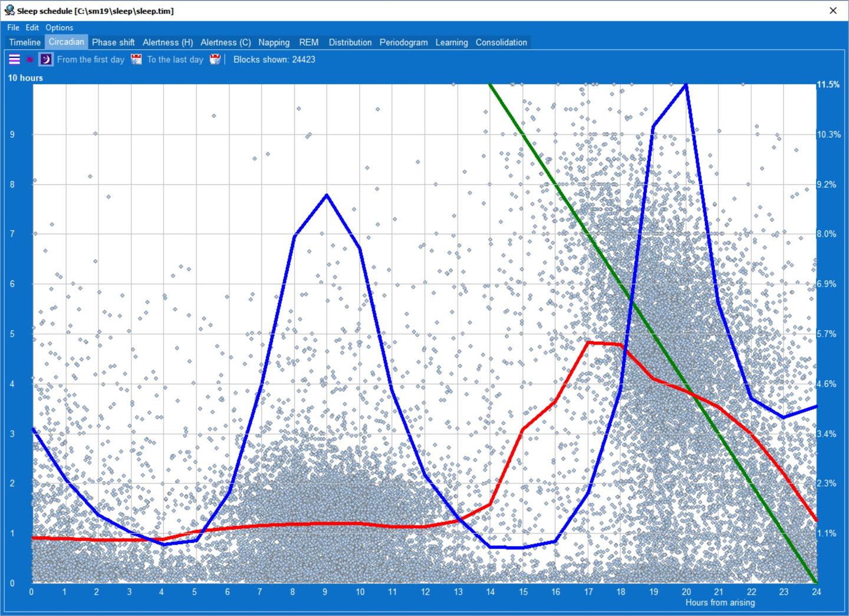The image size is (849, 616).
Task: Open the REM tab
Action: coord(309,42)
